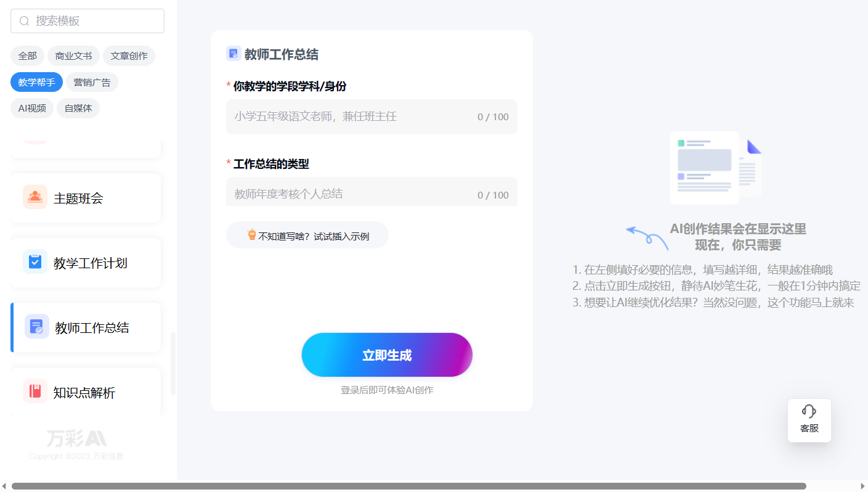Select the 文章创作 category tab
The width and height of the screenshot is (868, 492).
[129, 56]
